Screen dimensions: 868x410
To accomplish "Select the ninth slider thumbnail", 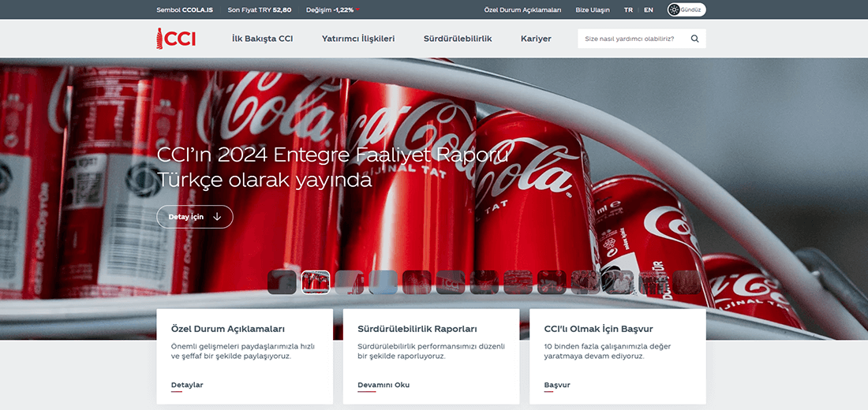I will point(552,282).
